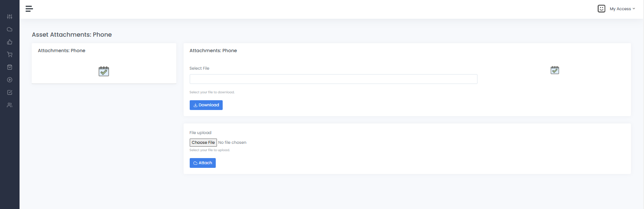Open the check-square sidebar icon

point(10,92)
